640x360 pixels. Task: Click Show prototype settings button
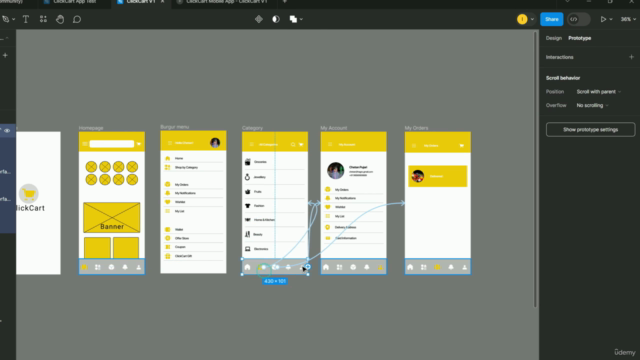[x=590, y=129]
